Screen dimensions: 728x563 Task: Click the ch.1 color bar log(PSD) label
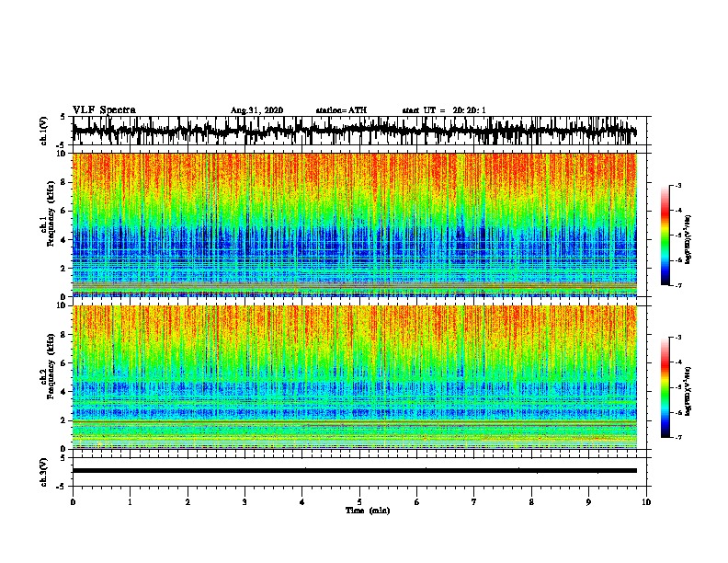coord(688,240)
